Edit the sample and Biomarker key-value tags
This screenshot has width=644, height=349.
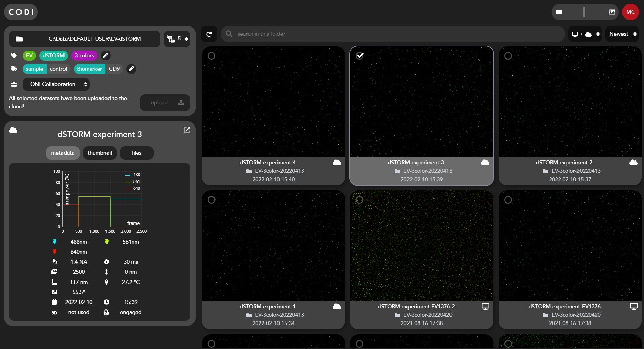coord(131,69)
